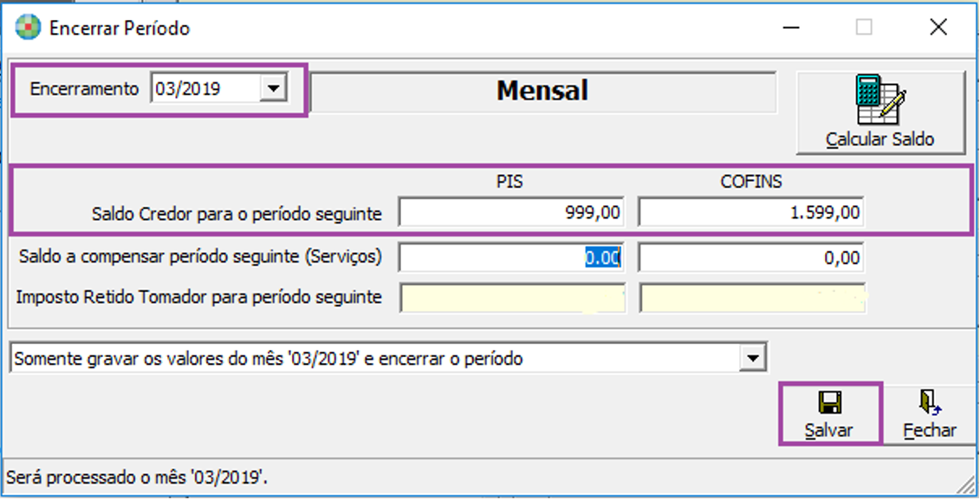Click the Saldo a compensar Serviços field
This screenshot has height=500, width=980.
tap(511, 256)
